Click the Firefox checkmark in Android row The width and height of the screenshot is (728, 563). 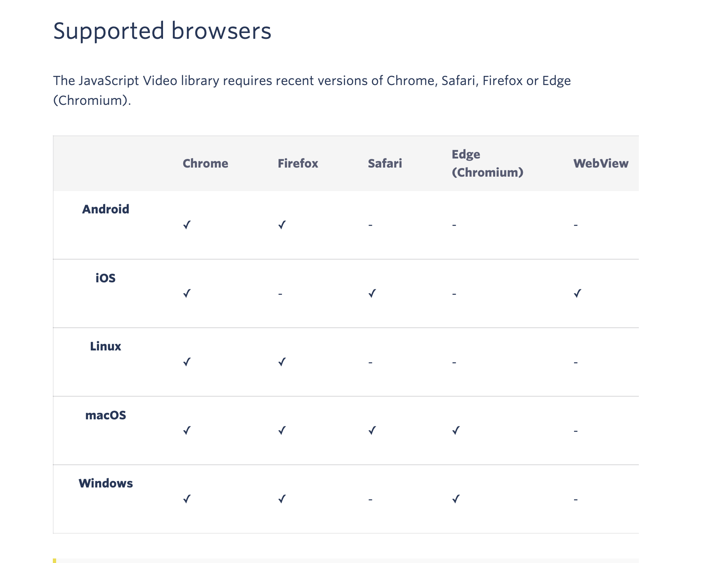(x=282, y=225)
